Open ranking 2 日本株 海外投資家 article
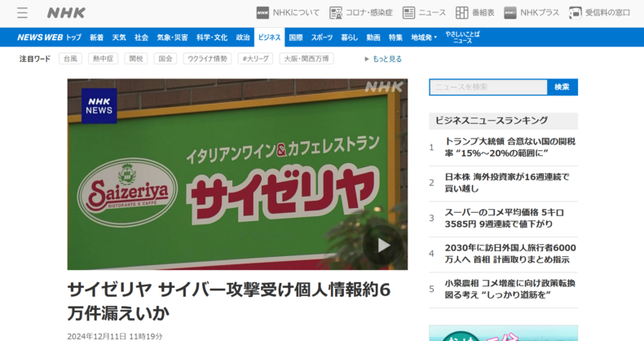 pyautogui.click(x=507, y=183)
